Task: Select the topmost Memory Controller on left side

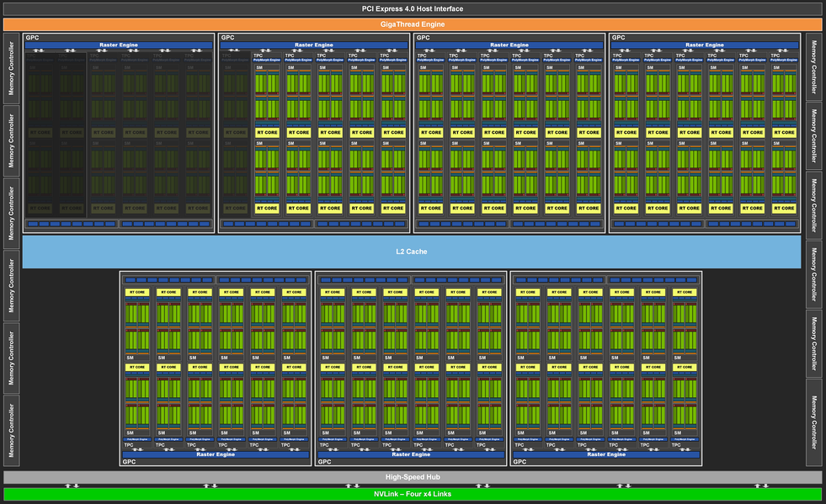Action: click(11, 68)
